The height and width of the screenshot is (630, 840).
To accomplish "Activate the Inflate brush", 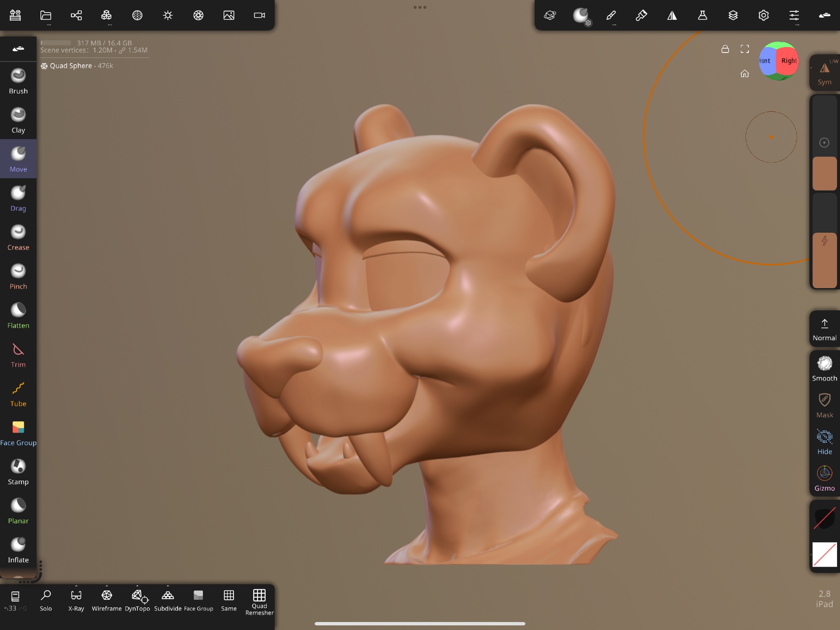I will 18,549.
